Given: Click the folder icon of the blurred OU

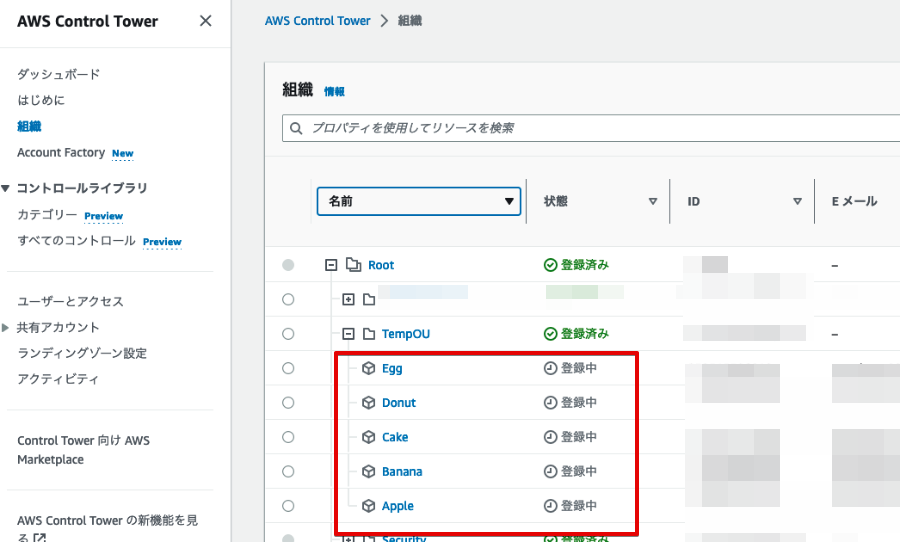Looking at the screenshot, I should (369, 299).
